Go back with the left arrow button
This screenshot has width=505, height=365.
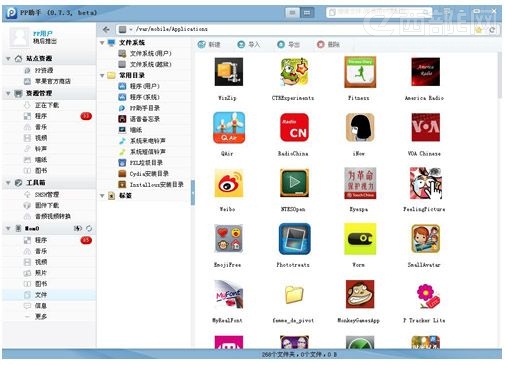pyautogui.click(x=106, y=29)
